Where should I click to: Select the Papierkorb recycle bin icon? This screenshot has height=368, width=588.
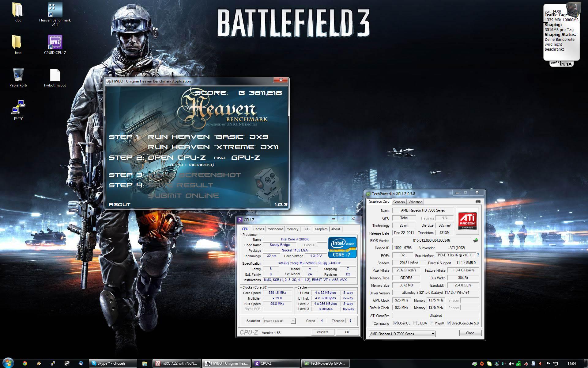[18, 77]
